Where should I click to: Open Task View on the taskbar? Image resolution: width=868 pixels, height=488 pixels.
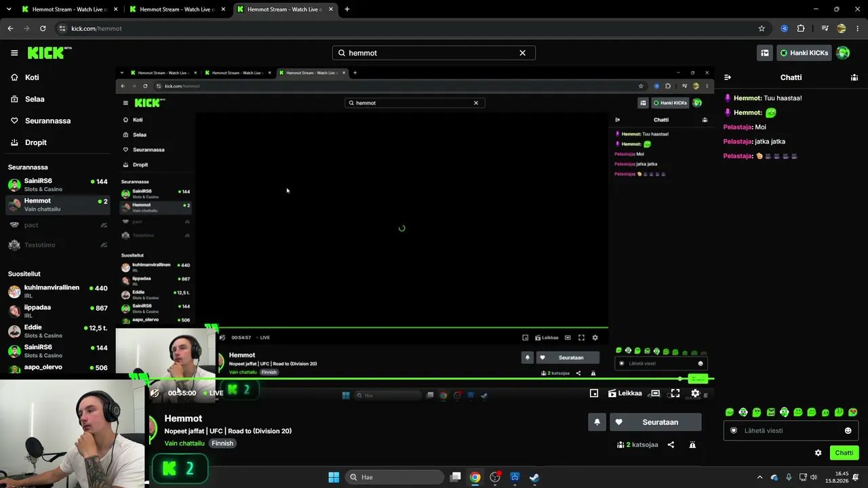tap(456, 477)
